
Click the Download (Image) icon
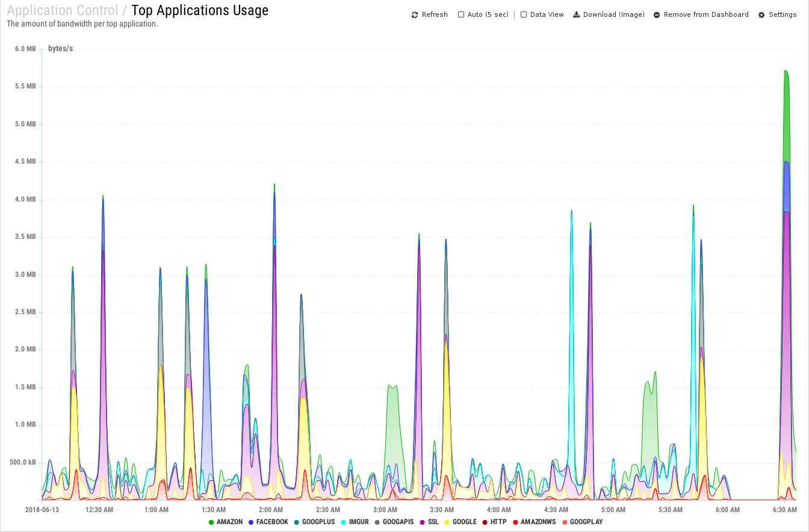pos(576,15)
